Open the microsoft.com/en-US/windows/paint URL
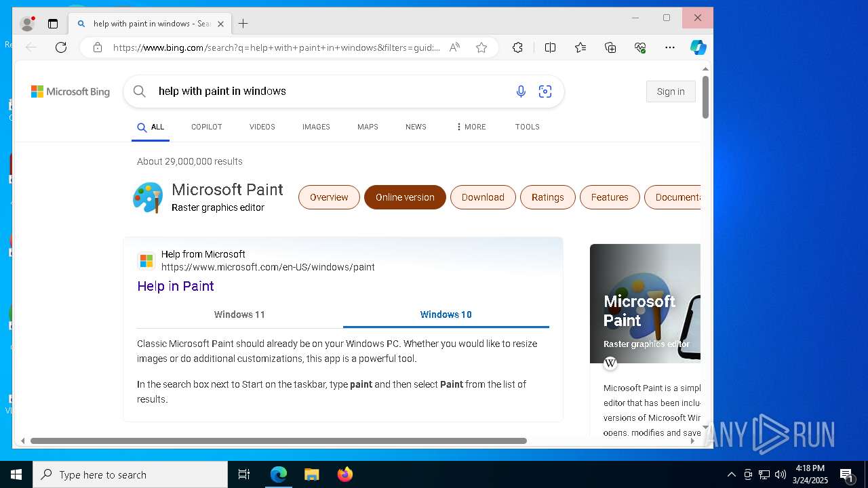Image resolution: width=868 pixels, height=488 pixels. (x=268, y=267)
